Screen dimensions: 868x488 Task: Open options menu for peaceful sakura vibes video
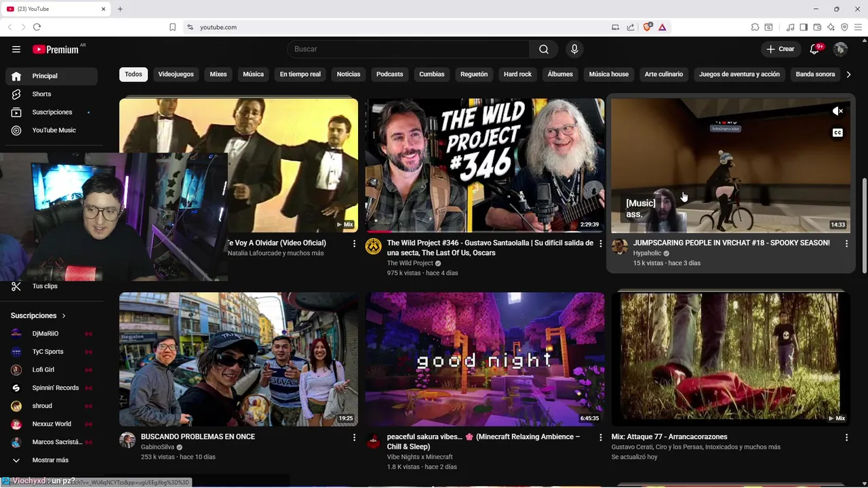pyautogui.click(x=600, y=438)
